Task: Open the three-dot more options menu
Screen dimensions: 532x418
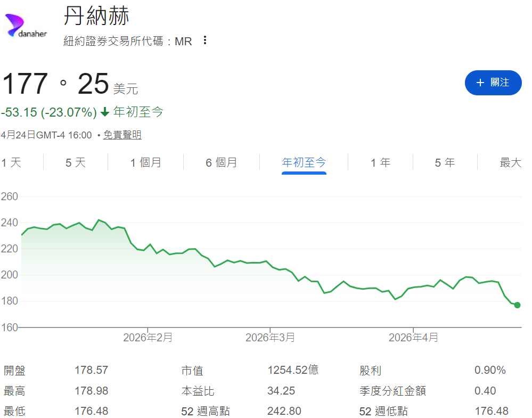Action: [205, 40]
